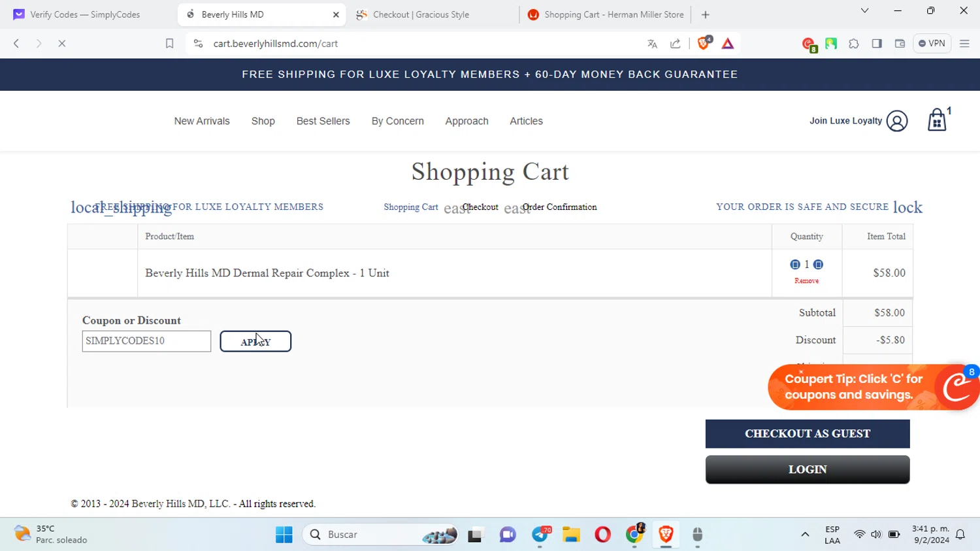
Task: Increase quantity of Dermal Repair Complex
Action: click(818, 265)
